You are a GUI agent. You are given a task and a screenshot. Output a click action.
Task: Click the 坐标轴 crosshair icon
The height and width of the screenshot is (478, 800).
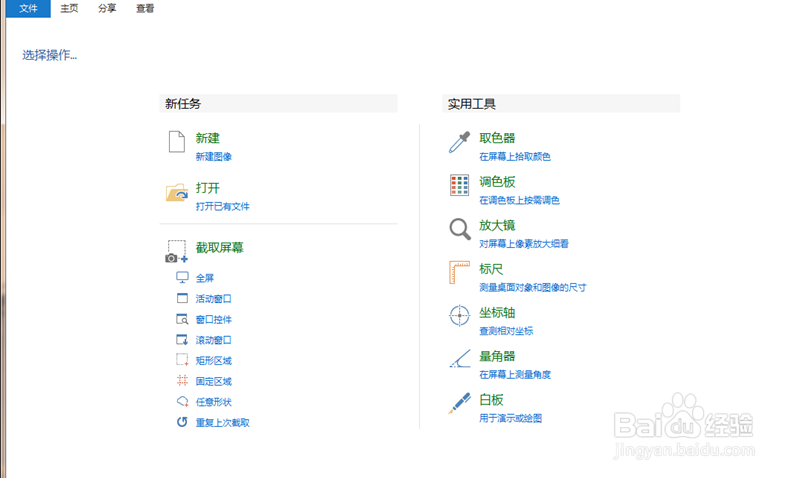click(x=459, y=316)
